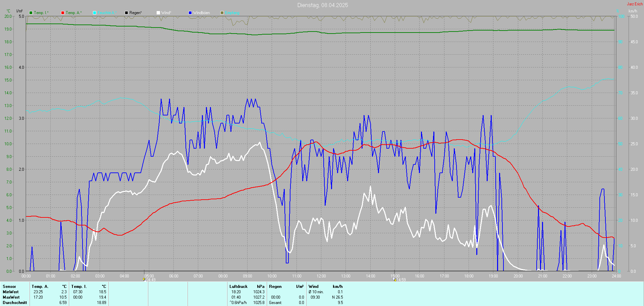Click the Temp. A. minimum value '2.3'
The height and width of the screenshot is (306, 644).
click(x=64, y=292)
